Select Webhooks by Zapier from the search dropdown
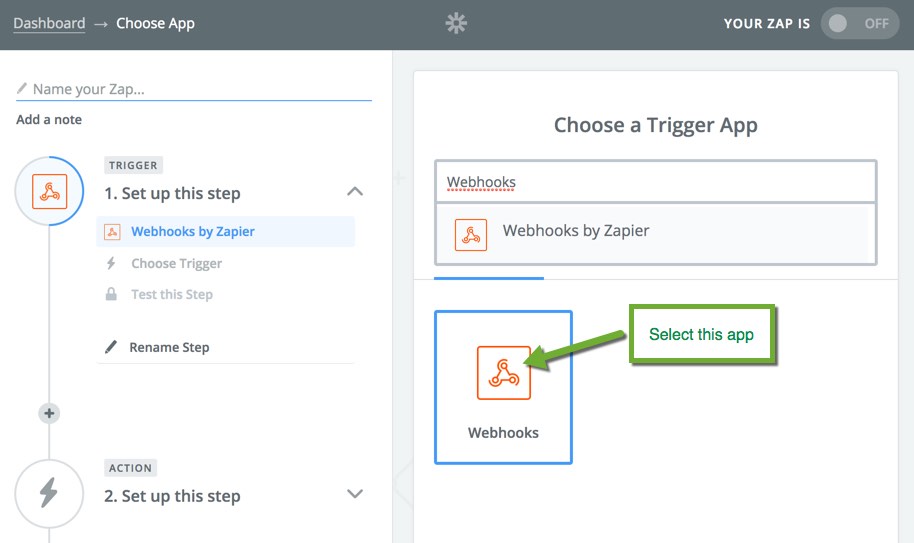Screen dimensions: 914x543 coord(652,234)
